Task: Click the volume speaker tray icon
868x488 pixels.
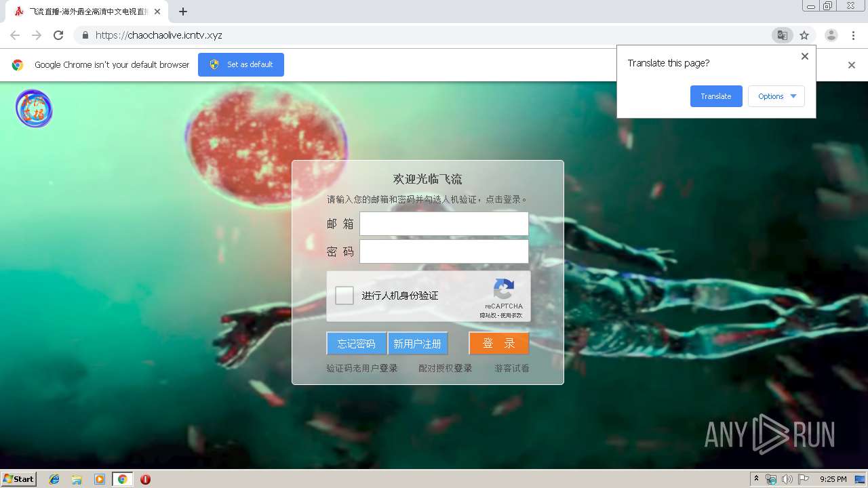Action: [787, 479]
